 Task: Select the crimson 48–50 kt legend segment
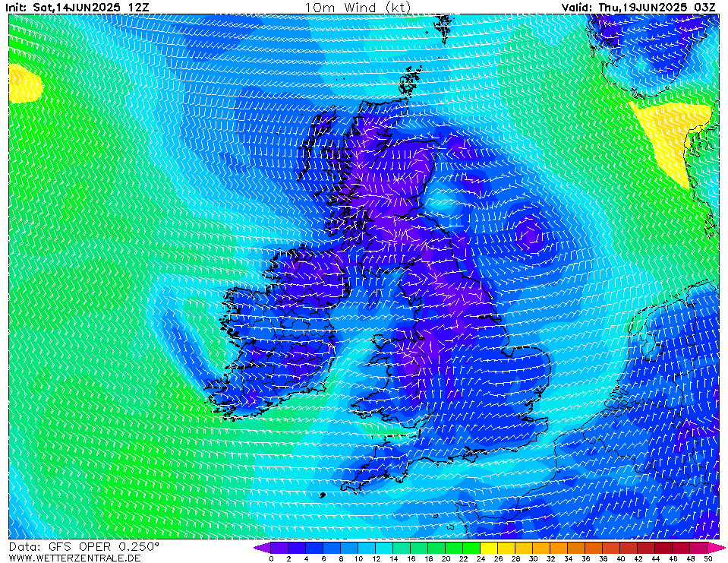698,548
